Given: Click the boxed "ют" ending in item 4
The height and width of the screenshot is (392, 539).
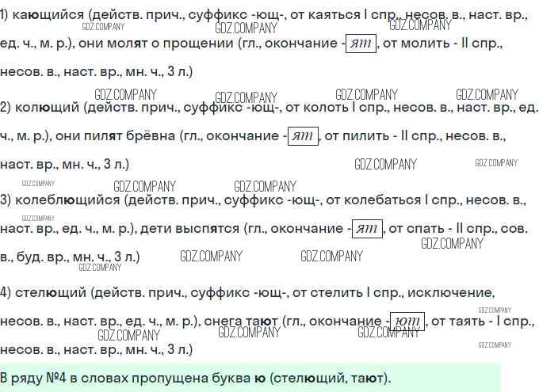Looking at the screenshot, I should click(x=407, y=322).
